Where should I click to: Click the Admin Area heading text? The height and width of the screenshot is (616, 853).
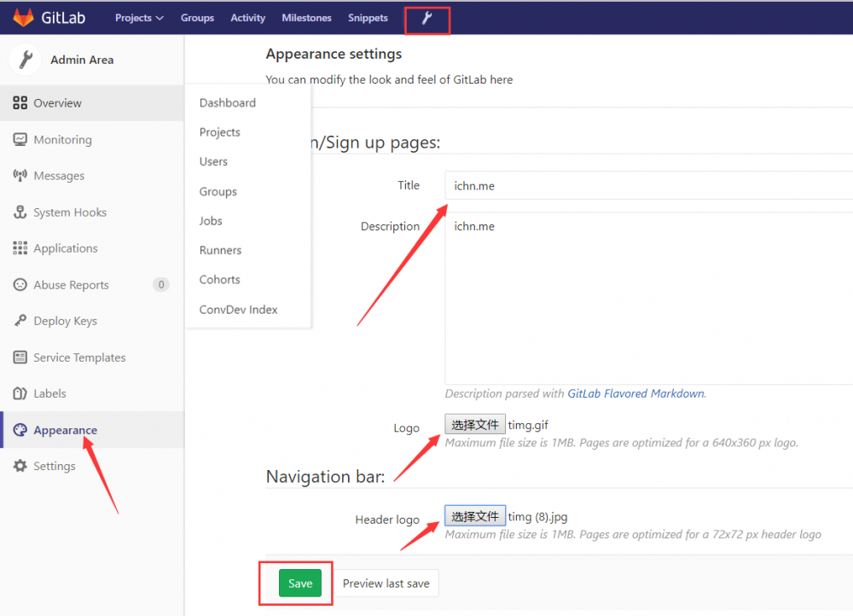point(82,60)
